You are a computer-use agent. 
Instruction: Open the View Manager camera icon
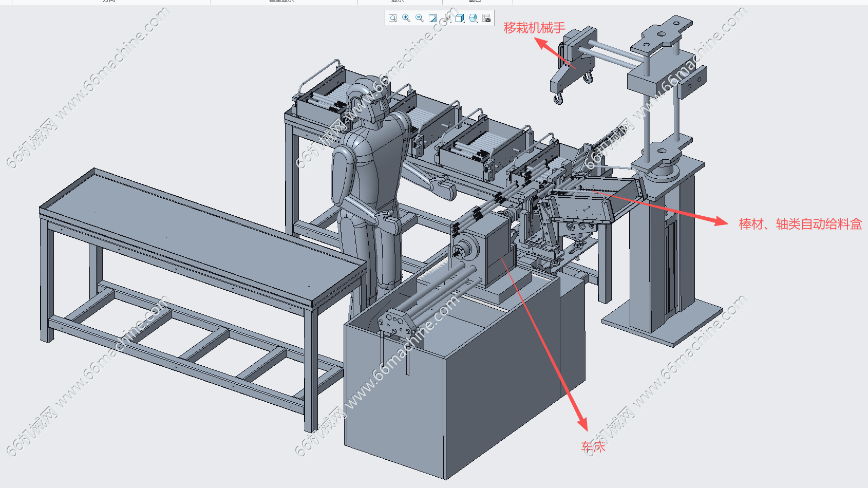(x=486, y=18)
